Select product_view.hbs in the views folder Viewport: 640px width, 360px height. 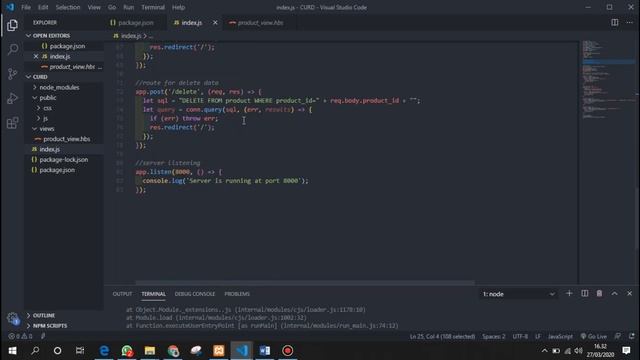(67, 139)
